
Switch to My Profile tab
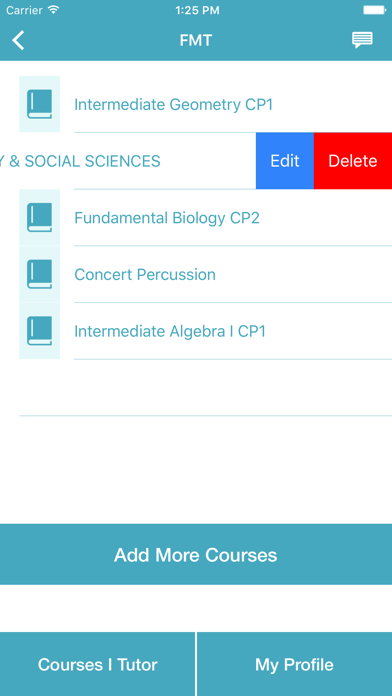[294, 664]
